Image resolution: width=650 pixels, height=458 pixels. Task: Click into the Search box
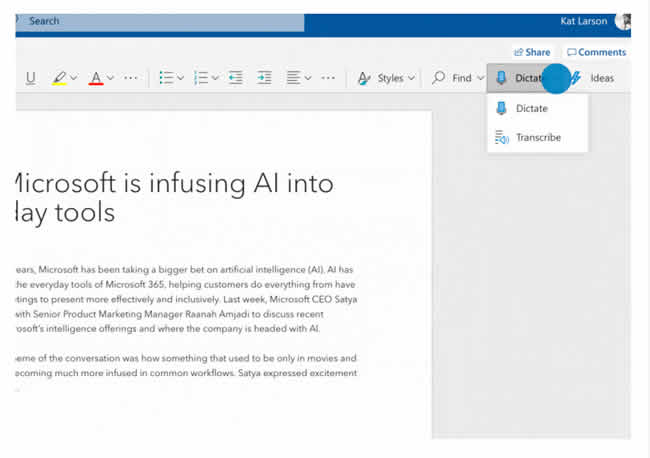160,21
